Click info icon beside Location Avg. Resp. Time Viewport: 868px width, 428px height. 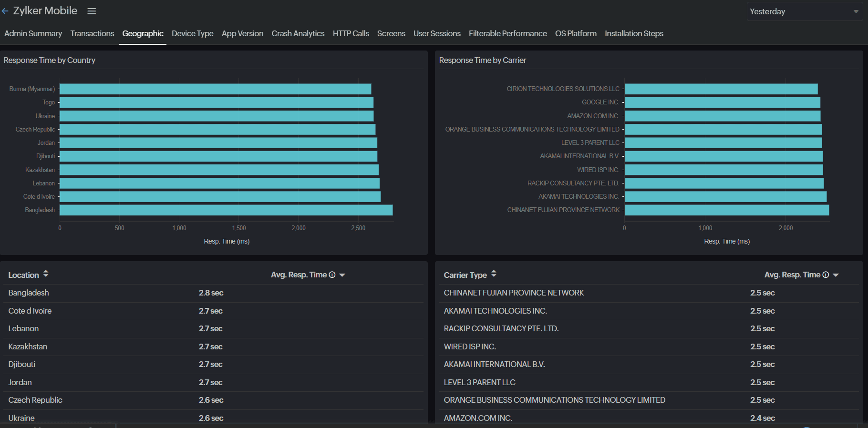click(x=332, y=275)
